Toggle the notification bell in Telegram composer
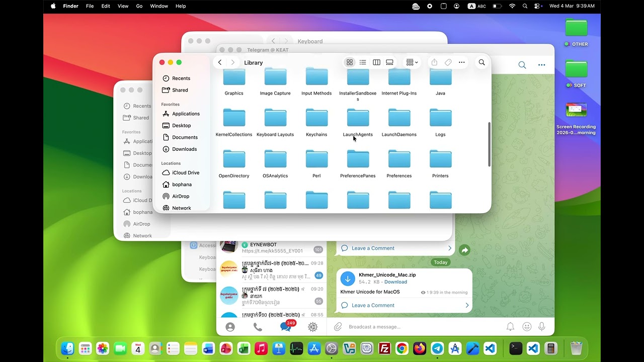Image resolution: width=644 pixels, height=362 pixels. tap(510, 327)
